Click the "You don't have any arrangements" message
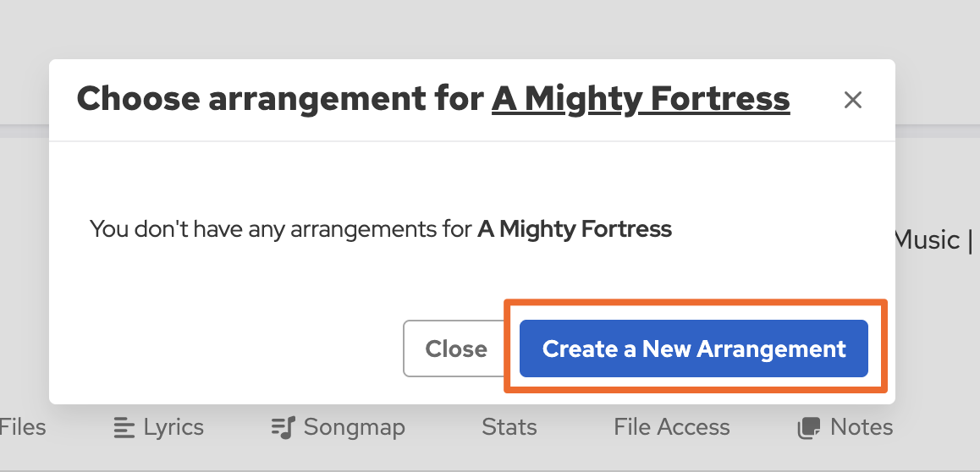Screen dimensions: 980x472 (x=281, y=228)
